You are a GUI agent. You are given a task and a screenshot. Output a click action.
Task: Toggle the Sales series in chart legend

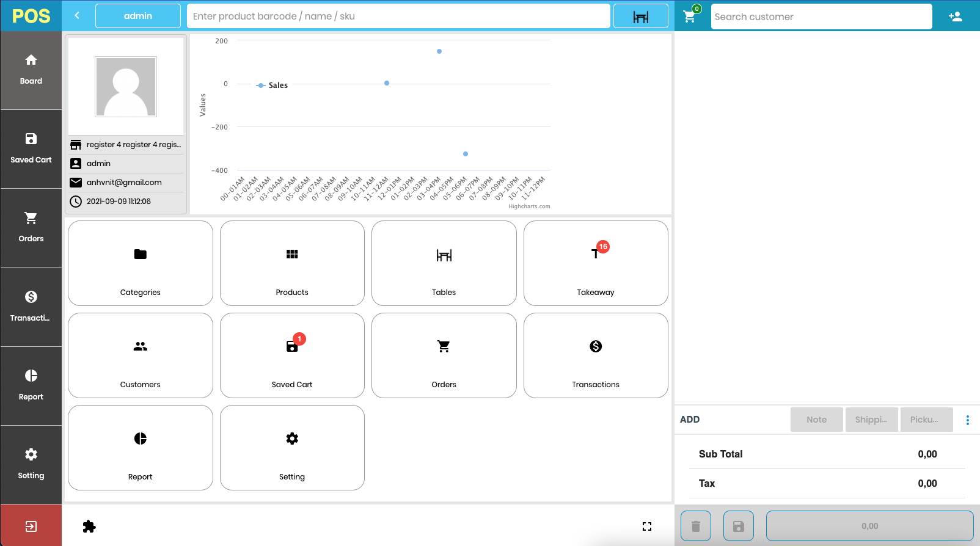coord(272,86)
